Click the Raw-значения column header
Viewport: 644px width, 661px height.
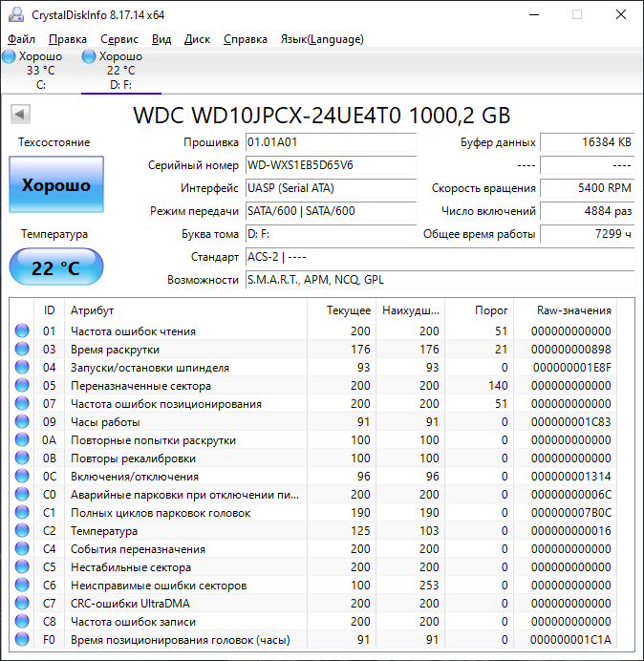pos(573,310)
